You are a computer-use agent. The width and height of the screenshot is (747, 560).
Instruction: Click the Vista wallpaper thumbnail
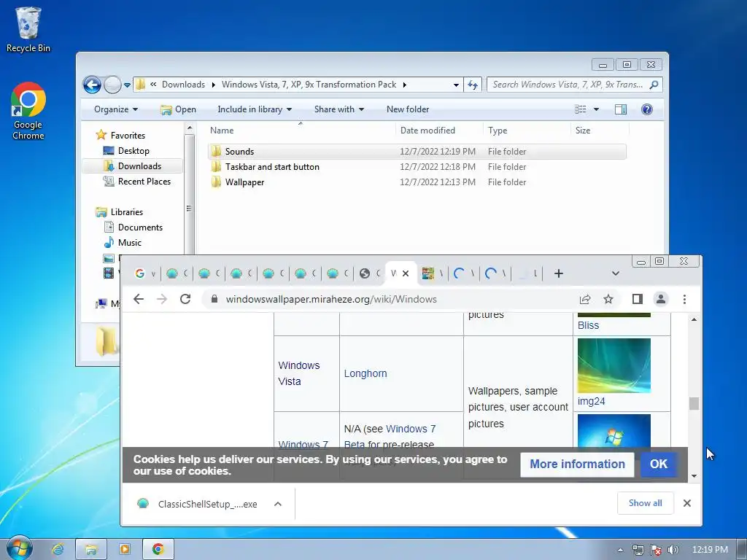coord(614,365)
